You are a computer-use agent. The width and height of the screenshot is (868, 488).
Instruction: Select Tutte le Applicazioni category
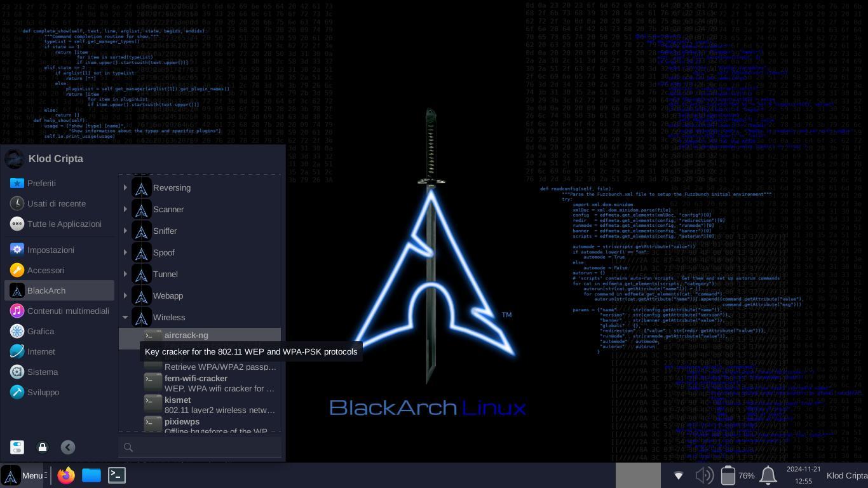(59, 224)
